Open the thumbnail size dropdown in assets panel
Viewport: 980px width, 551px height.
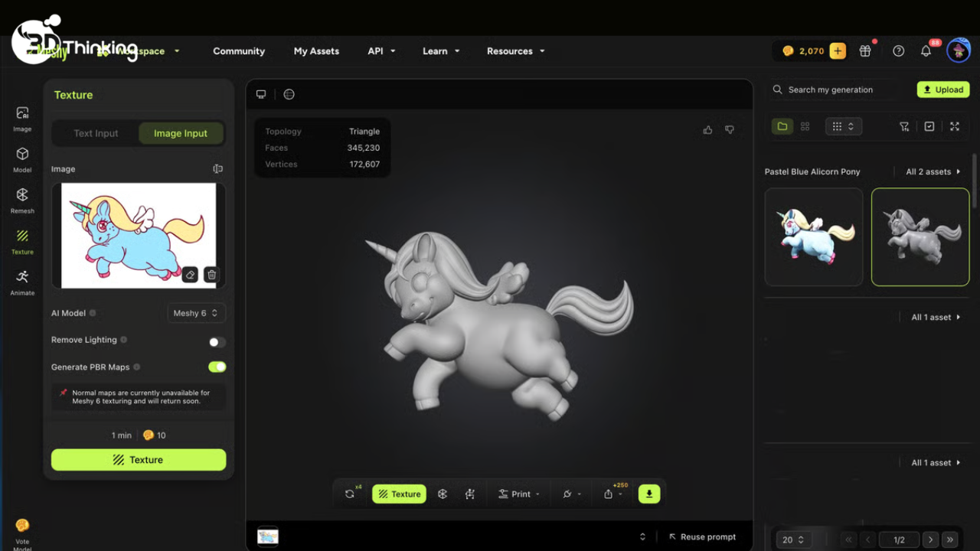pyautogui.click(x=843, y=126)
